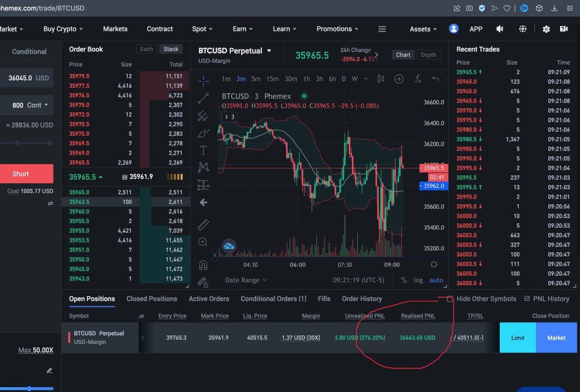The width and height of the screenshot is (580, 392).
Task: Expand the Learn menu
Action: point(285,29)
